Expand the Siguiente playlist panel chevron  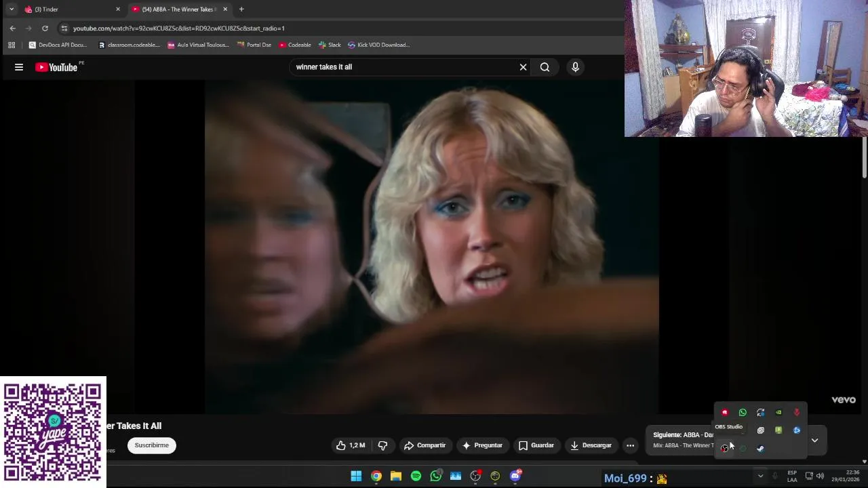[814, 441]
